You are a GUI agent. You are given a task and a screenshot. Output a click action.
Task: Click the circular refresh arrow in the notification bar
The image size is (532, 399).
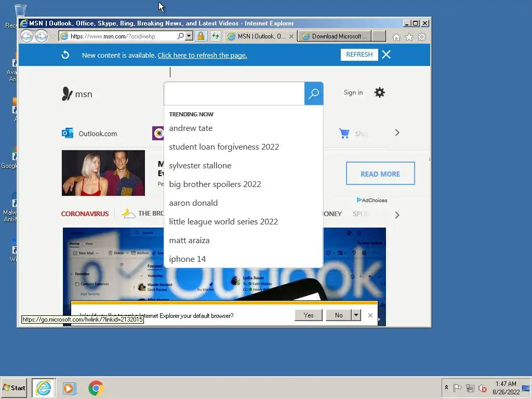tap(65, 55)
